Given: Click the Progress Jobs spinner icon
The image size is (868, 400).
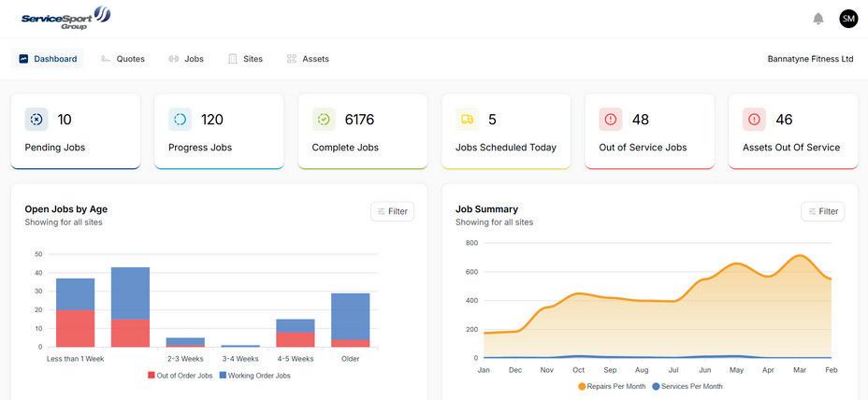Looking at the screenshot, I should coord(180,120).
